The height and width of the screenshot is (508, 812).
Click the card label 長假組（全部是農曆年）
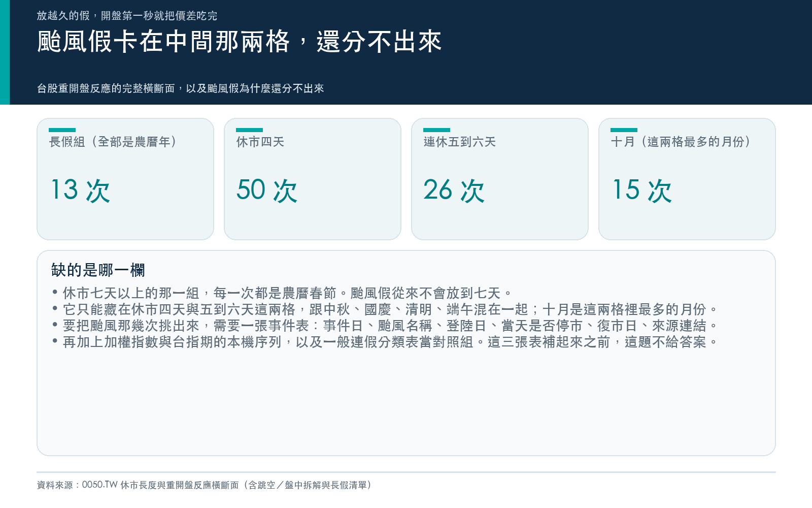[115, 142]
